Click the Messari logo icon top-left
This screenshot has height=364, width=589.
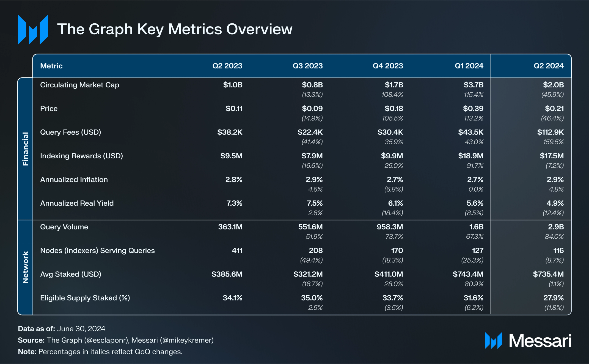pos(33,30)
